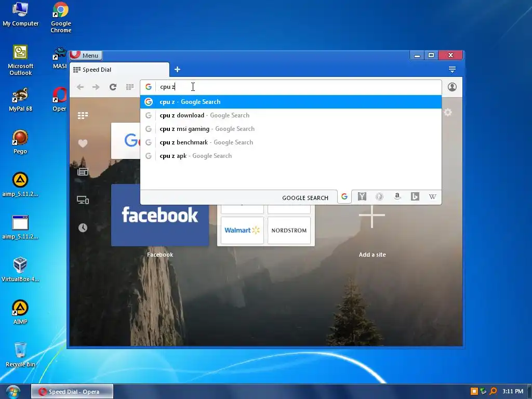532x399 pixels.
Task: Reload the page with the refresh icon
Action: [113, 87]
